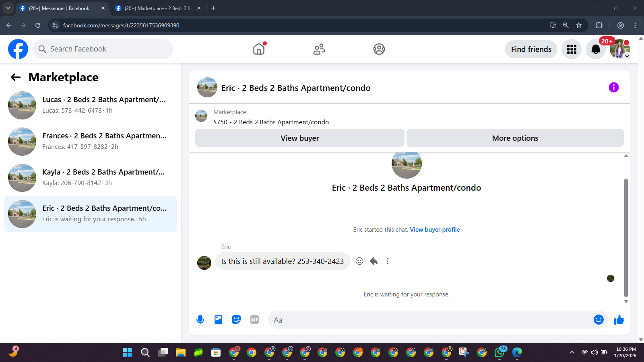Open the Frances conversation
The height and width of the screenshot is (362, 644).
[x=91, y=142]
